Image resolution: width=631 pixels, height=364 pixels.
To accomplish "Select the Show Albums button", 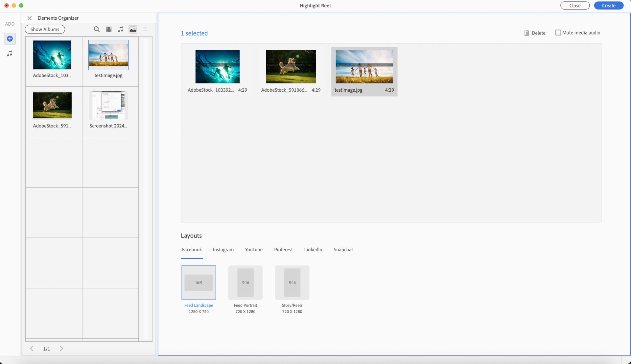I will (45, 29).
